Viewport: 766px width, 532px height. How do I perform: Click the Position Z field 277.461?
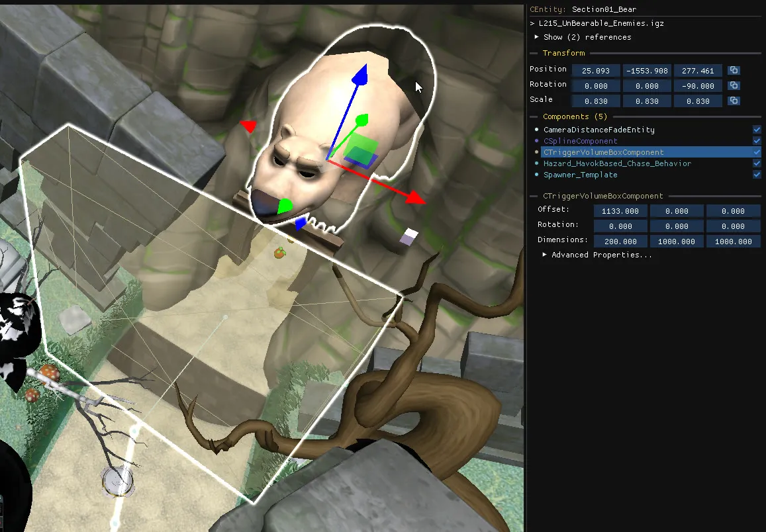coord(698,71)
